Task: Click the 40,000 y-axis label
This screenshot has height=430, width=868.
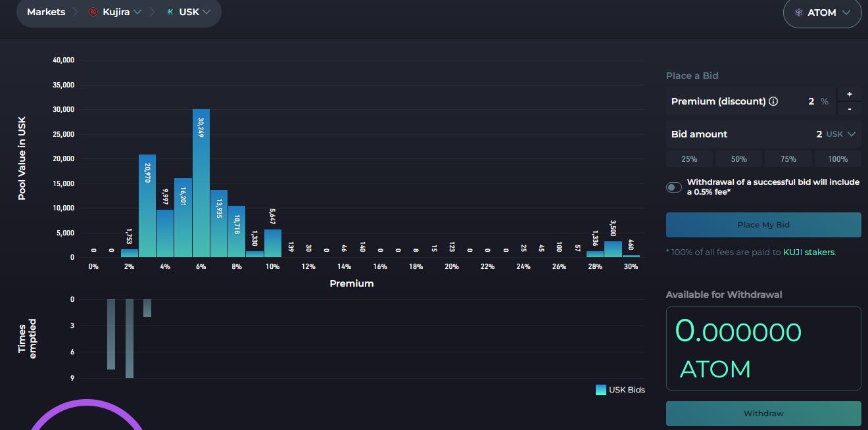Action: point(64,60)
